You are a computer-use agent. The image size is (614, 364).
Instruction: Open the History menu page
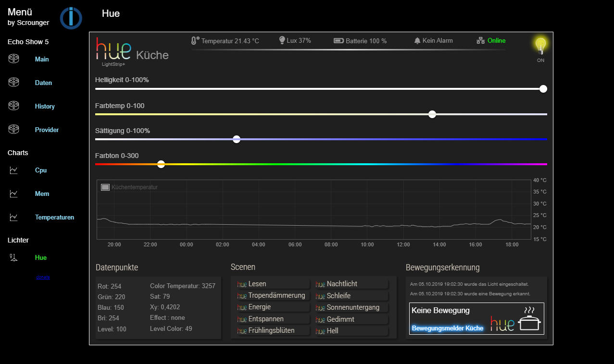(45, 106)
